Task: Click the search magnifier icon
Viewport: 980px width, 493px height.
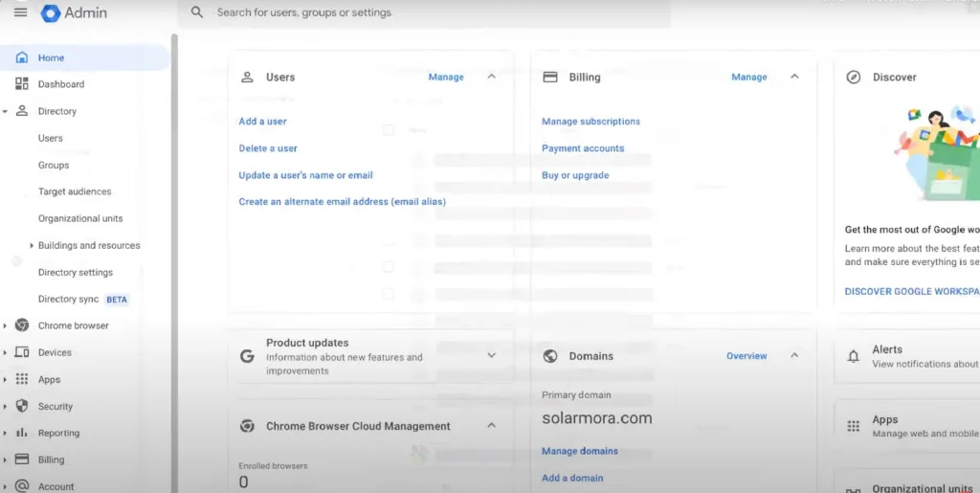Action: 197,12
